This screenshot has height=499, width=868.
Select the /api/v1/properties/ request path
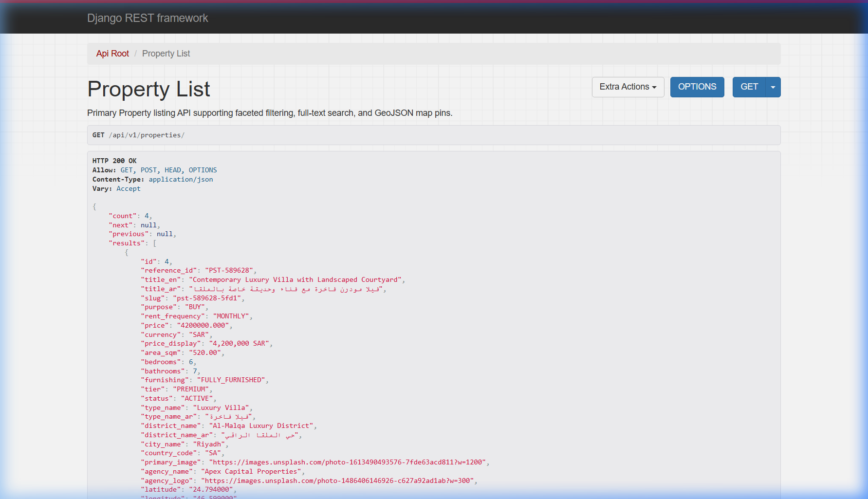(x=147, y=135)
